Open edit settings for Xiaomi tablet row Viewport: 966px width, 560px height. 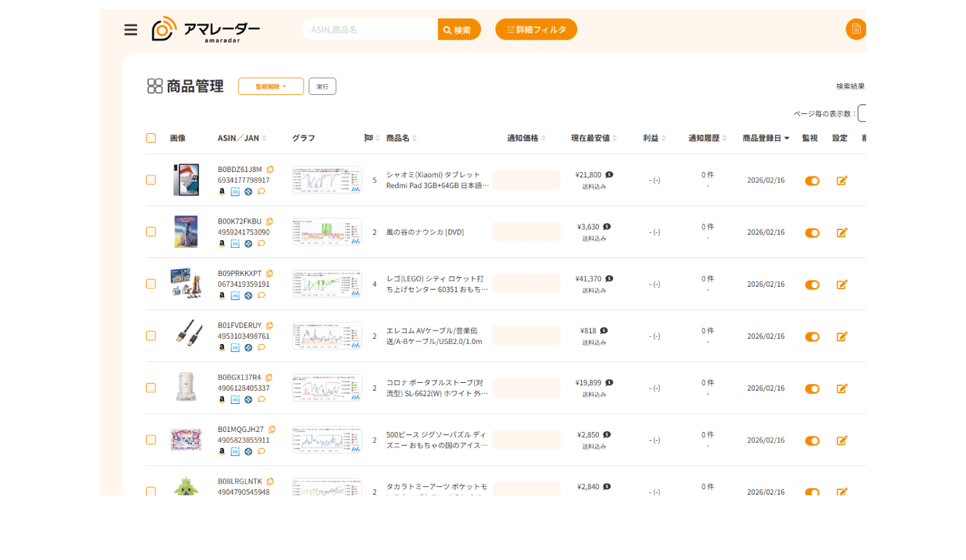coord(842,181)
